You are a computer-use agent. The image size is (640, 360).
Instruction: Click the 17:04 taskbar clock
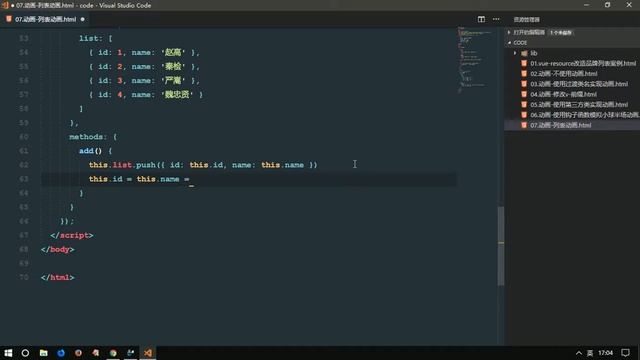[605, 353]
